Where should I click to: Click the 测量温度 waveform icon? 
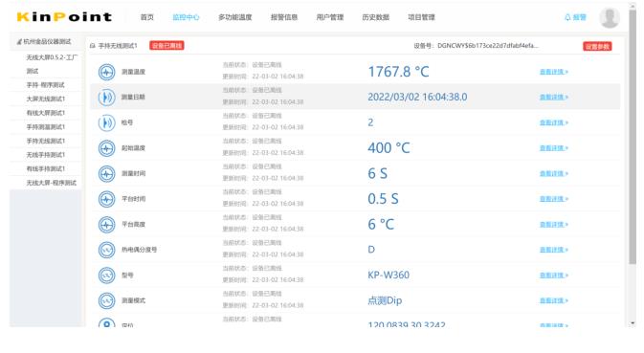coord(107,73)
